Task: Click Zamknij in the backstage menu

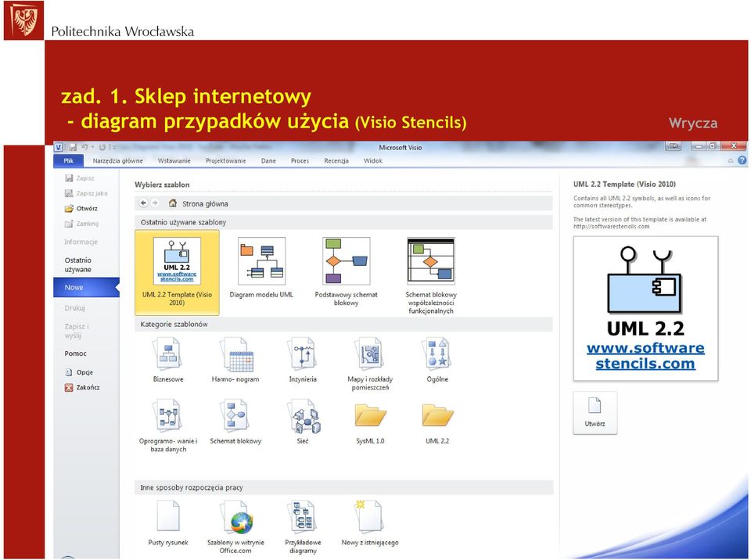Action: (x=81, y=224)
